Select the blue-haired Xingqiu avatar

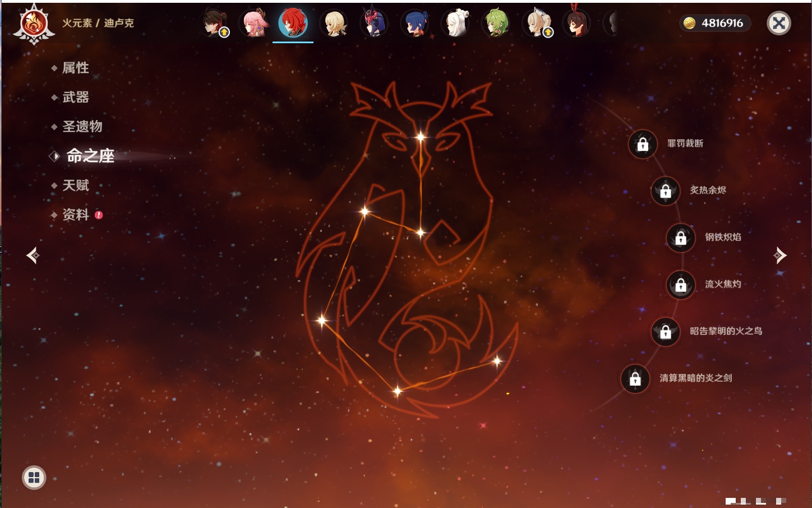coord(416,24)
